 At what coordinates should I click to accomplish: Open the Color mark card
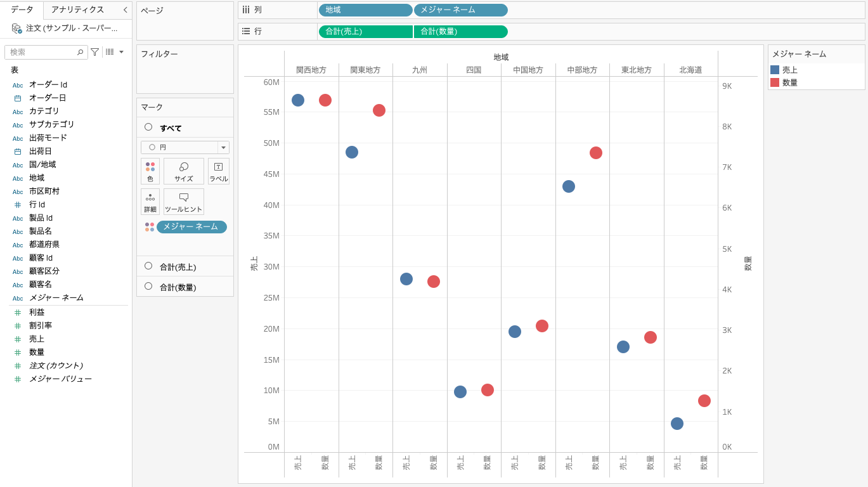[150, 171]
